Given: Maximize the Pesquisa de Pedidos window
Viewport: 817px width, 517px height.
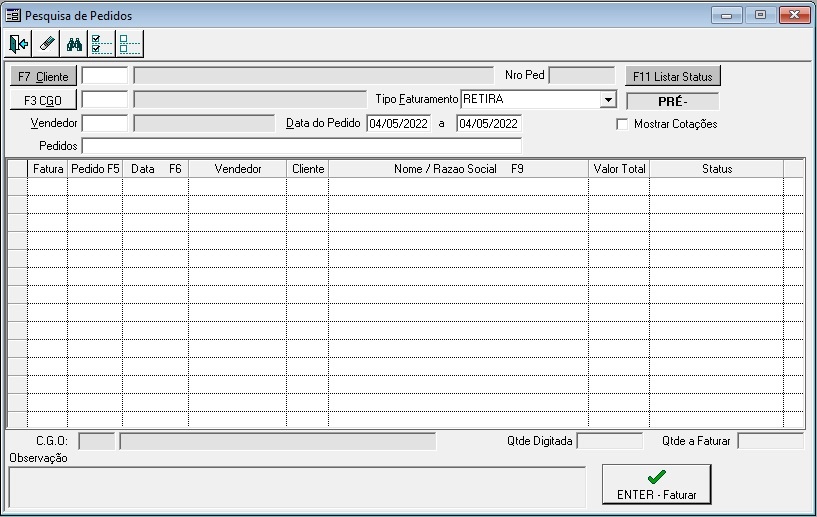Looking at the screenshot, I should (760, 15).
